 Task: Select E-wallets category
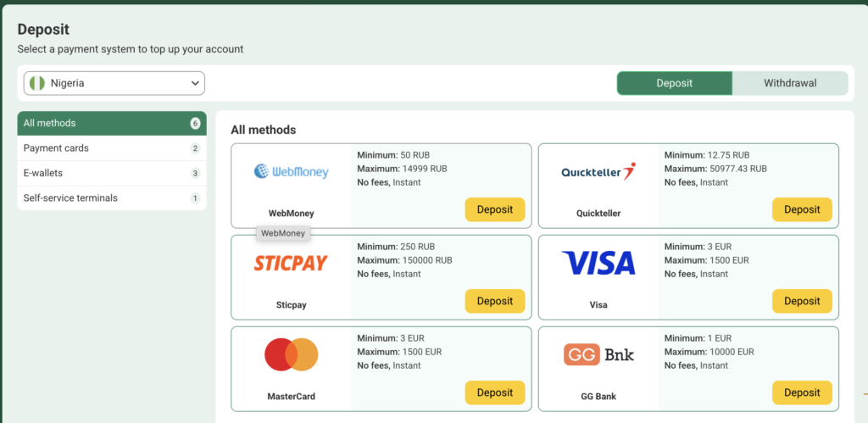(112, 173)
